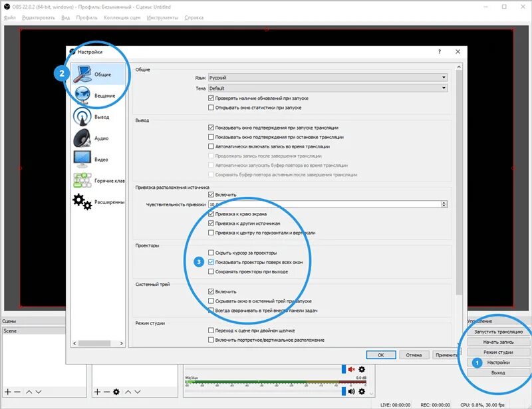Image resolution: width=532 pixels, height=409 pixels.
Task: Open the Инструменты menu
Action: 162,18
